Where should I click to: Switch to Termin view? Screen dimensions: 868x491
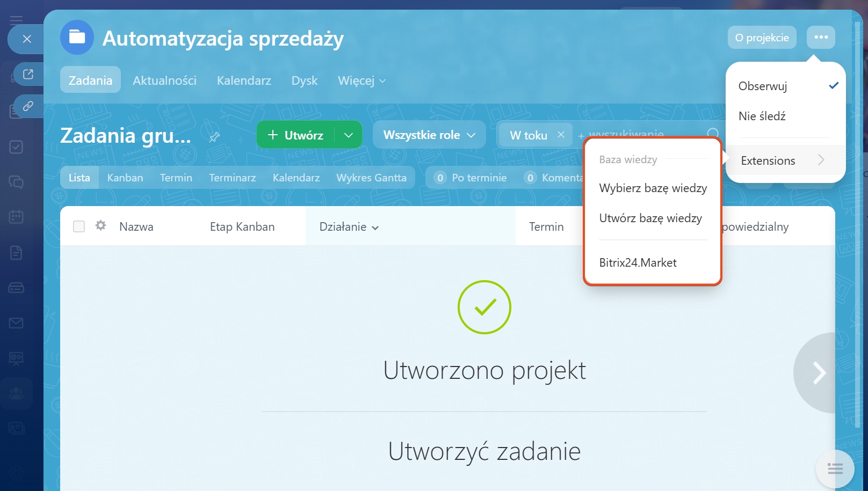coord(176,178)
